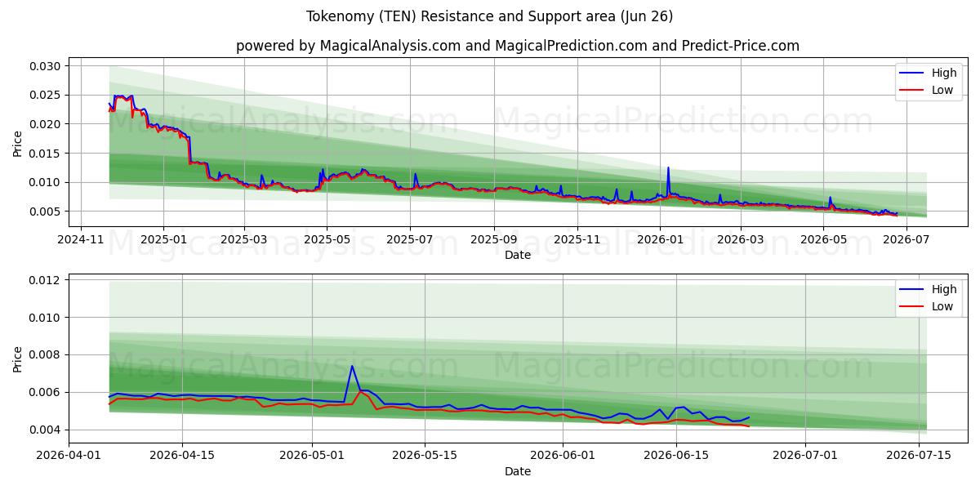980x490 pixels.
Task: Click the '0.004' y-axis label
Action: click(x=46, y=430)
